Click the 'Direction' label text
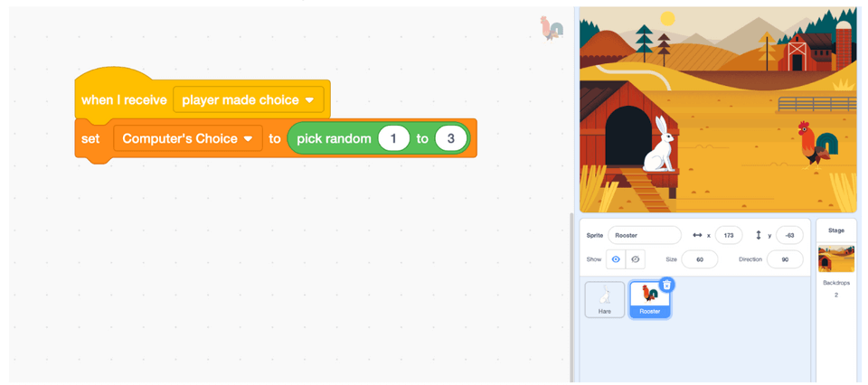 pyautogui.click(x=750, y=258)
